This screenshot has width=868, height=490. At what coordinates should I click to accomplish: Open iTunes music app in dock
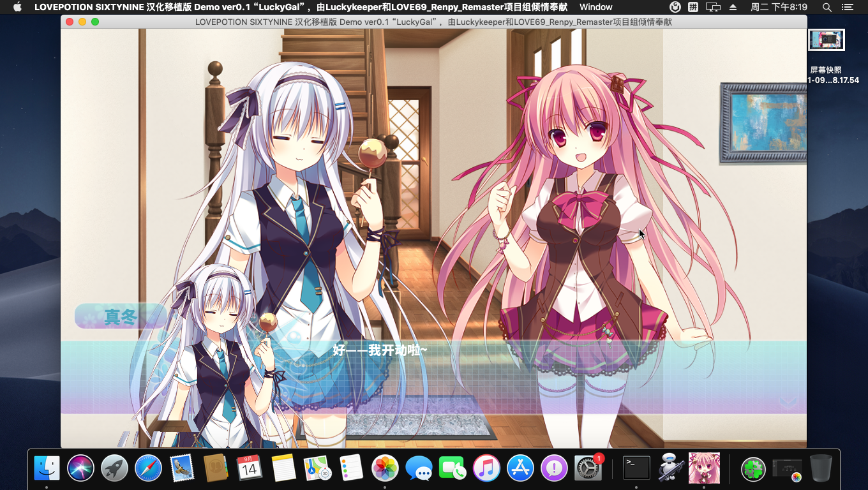pos(486,468)
